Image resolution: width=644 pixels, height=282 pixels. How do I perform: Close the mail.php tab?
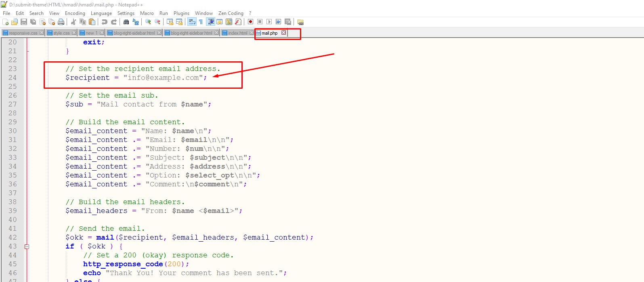[283, 33]
